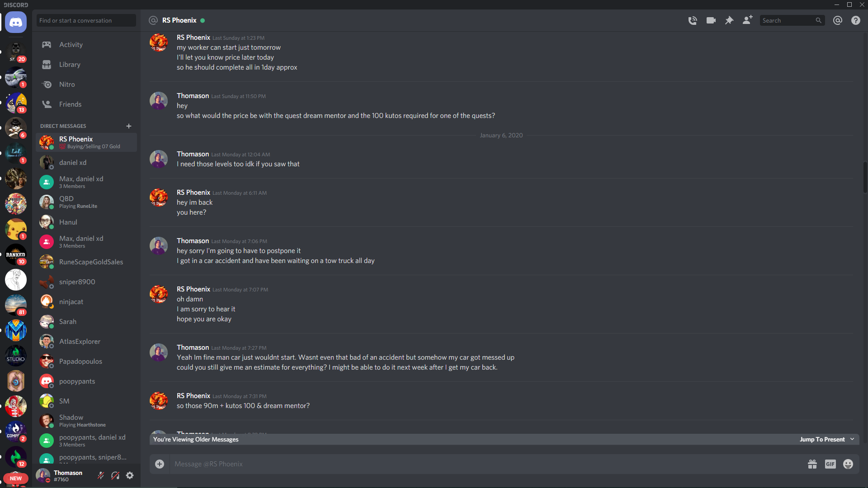
Task: Open the gift Nitro icon
Action: pyautogui.click(x=812, y=464)
